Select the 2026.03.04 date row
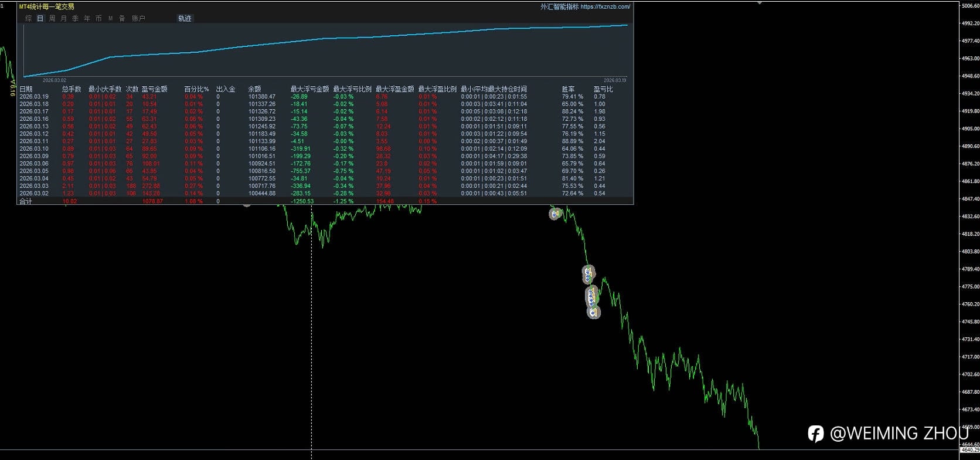Screen dimensions: 980x460 pyautogui.click(x=34, y=178)
